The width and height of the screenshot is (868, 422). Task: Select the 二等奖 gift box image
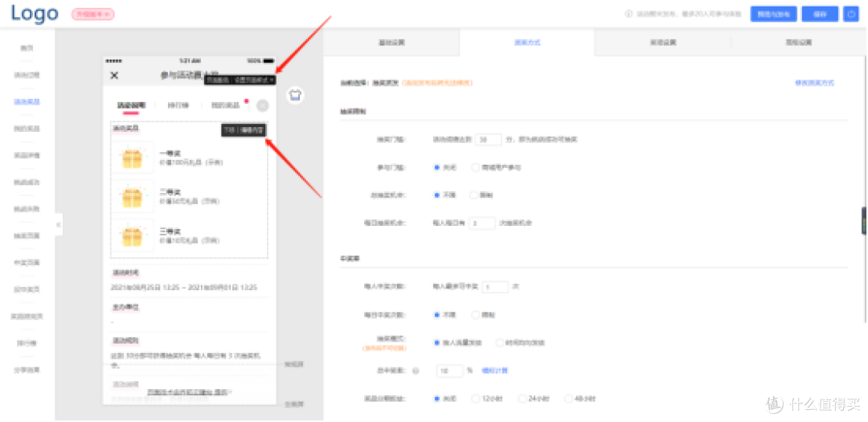pyautogui.click(x=133, y=196)
